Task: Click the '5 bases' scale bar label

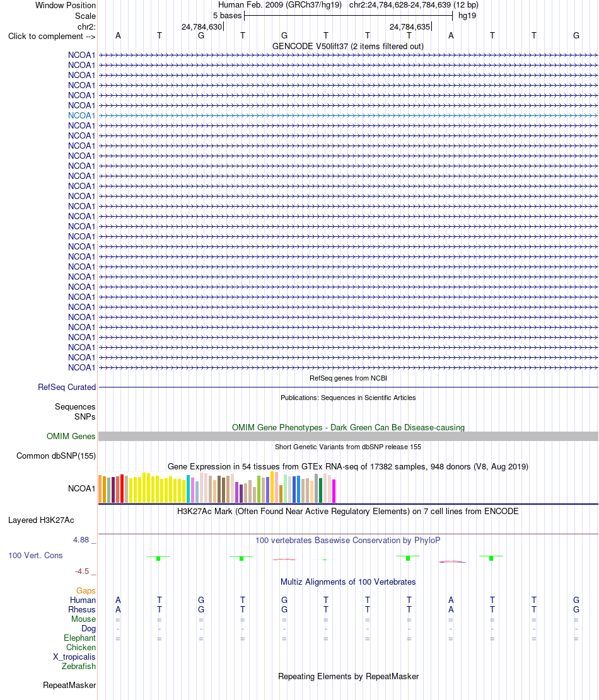Action: tap(228, 16)
